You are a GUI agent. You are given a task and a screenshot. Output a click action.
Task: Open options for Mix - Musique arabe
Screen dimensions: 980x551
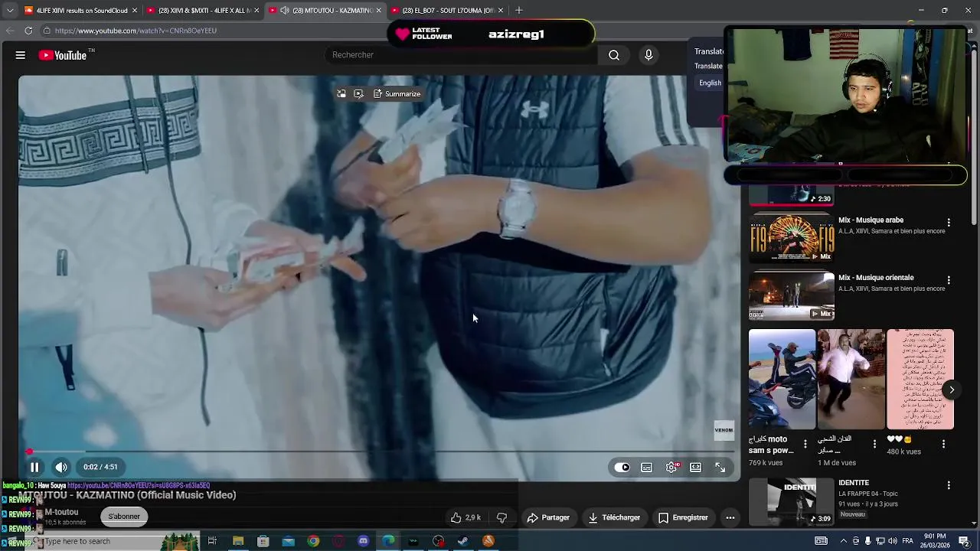949,223
